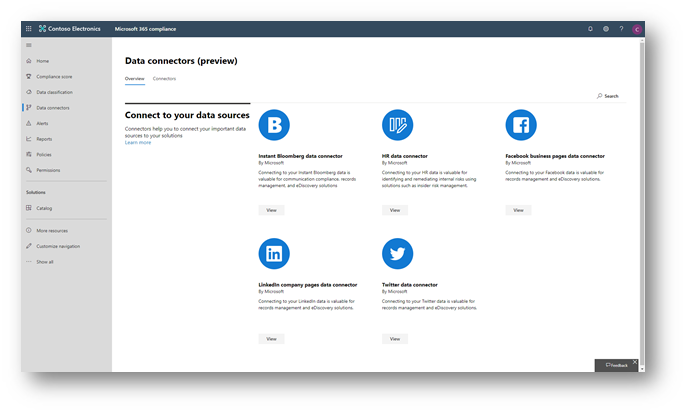
Task: Open Reports page from sidebar
Action: pyautogui.click(x=44, y=139)
